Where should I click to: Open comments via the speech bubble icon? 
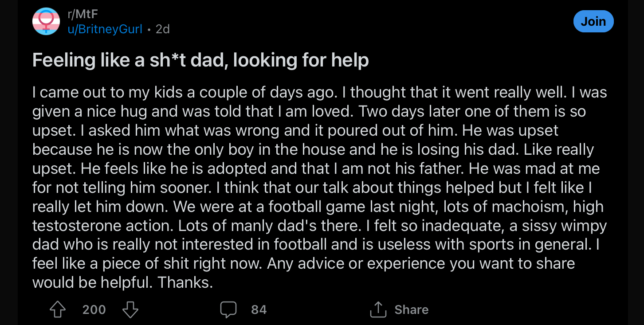pyautogui.click(x=228, y=309)
